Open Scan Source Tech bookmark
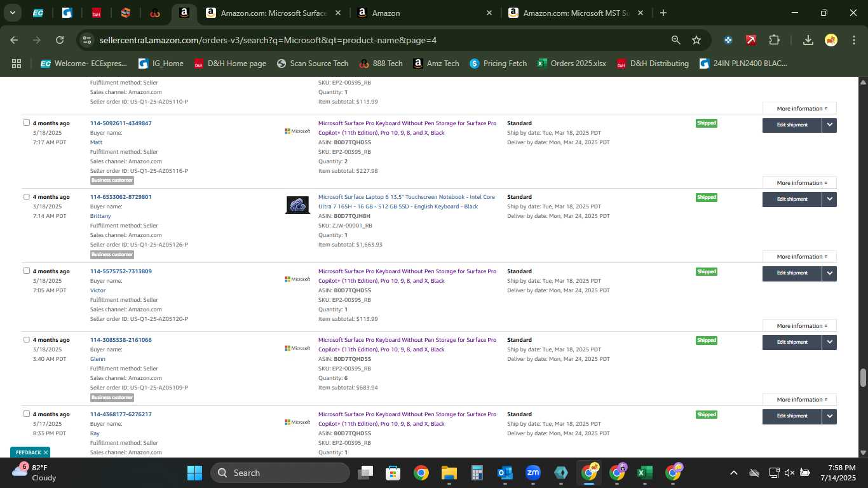 [312, 64]
